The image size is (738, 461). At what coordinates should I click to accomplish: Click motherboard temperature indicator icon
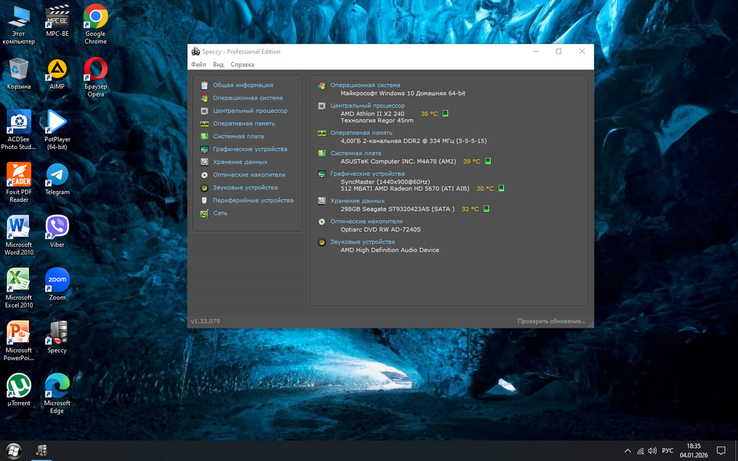[x=488, y=161]
